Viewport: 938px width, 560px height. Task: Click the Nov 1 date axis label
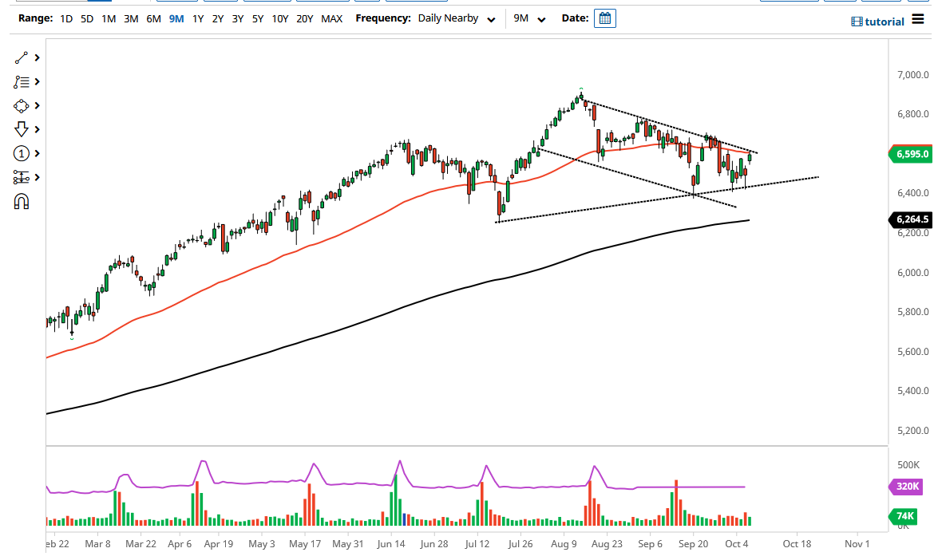(x=857, y=544)
